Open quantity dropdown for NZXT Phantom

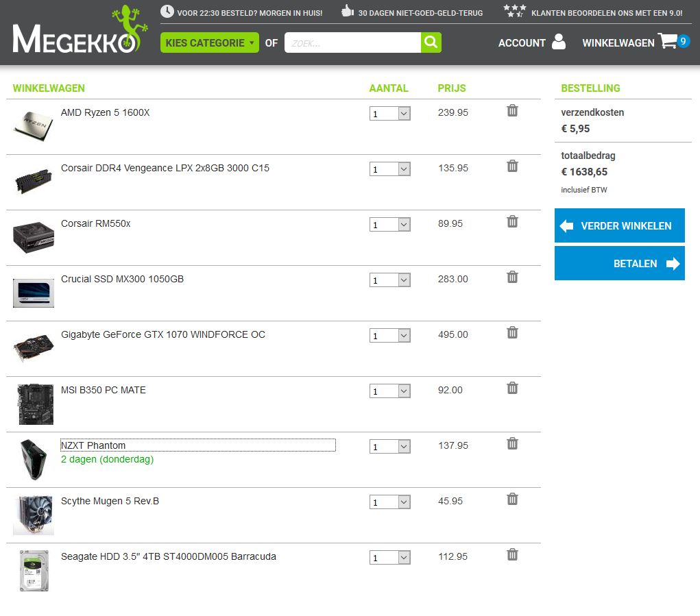(x=389, y=447)
